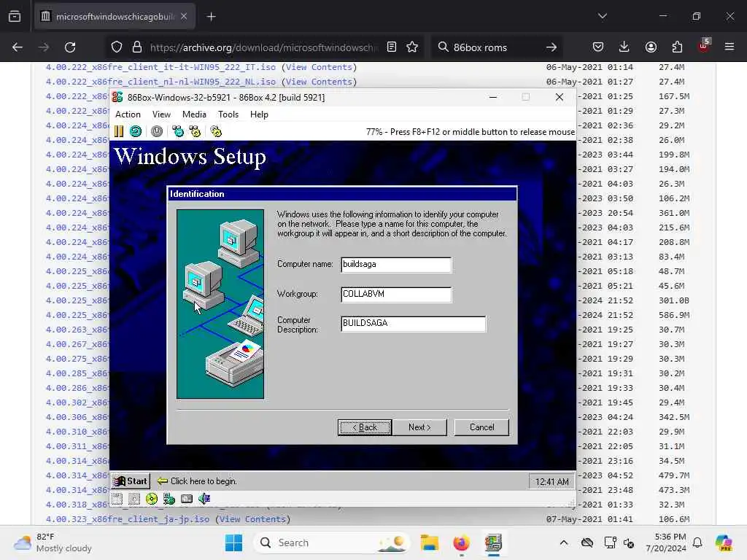Open the WIN95_222_IT.iso download link
The height and width of the screenshot is (560, 747).
[160, 67]
